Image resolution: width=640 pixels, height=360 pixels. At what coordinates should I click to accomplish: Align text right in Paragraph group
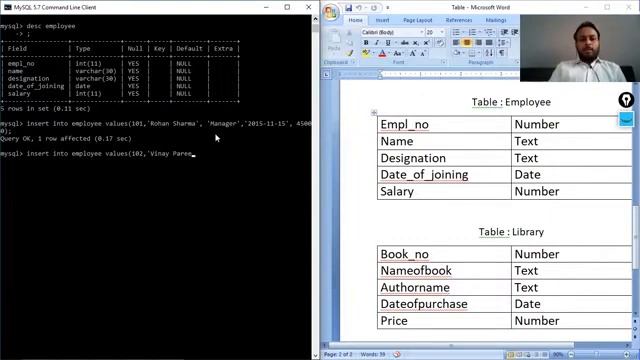478,43
